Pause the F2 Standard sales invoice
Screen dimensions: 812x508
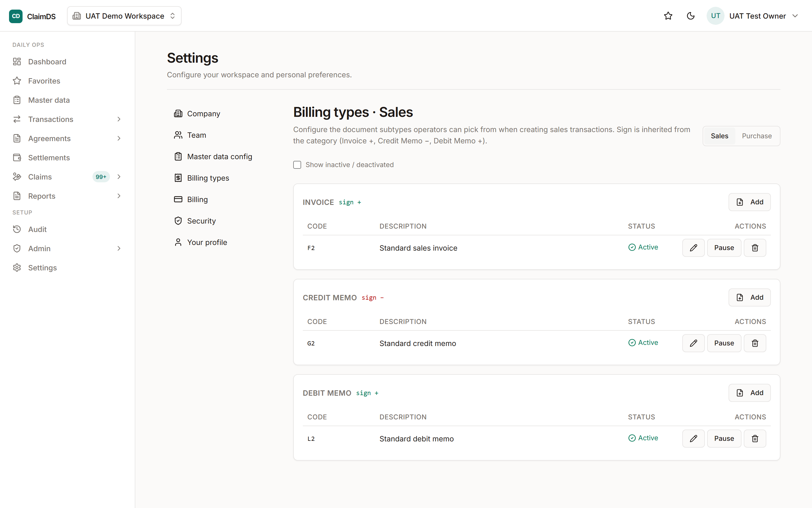pos(724,248)
